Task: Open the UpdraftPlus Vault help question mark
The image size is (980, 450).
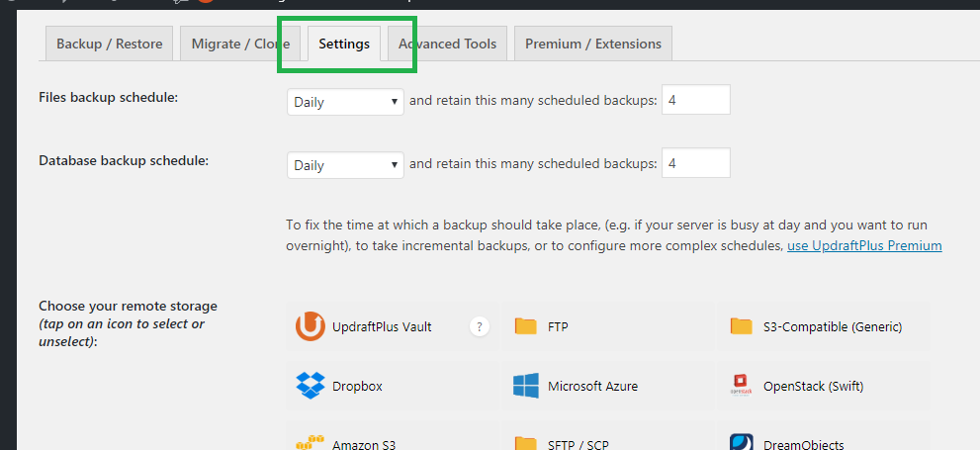Action: (x=480, y=326)
